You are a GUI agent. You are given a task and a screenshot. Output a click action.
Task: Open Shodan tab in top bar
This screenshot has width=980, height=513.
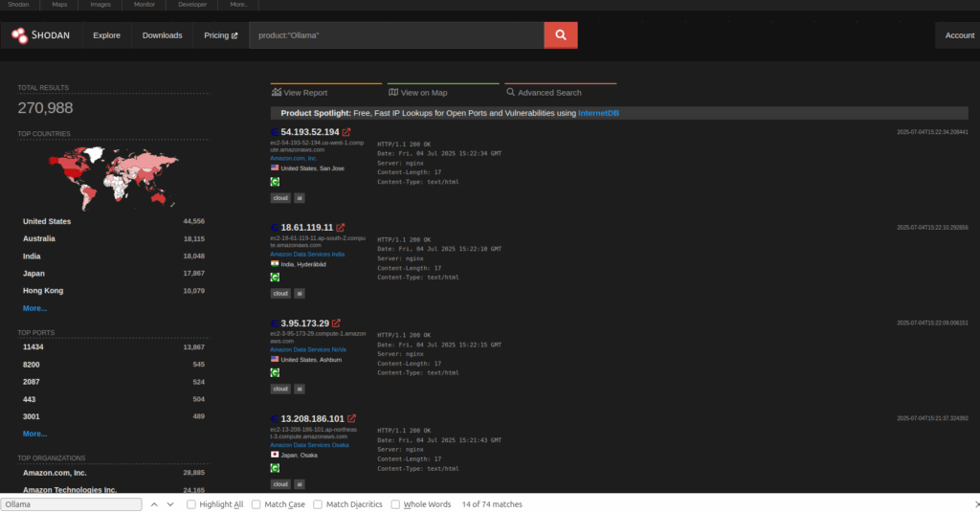tap(18, 5)
